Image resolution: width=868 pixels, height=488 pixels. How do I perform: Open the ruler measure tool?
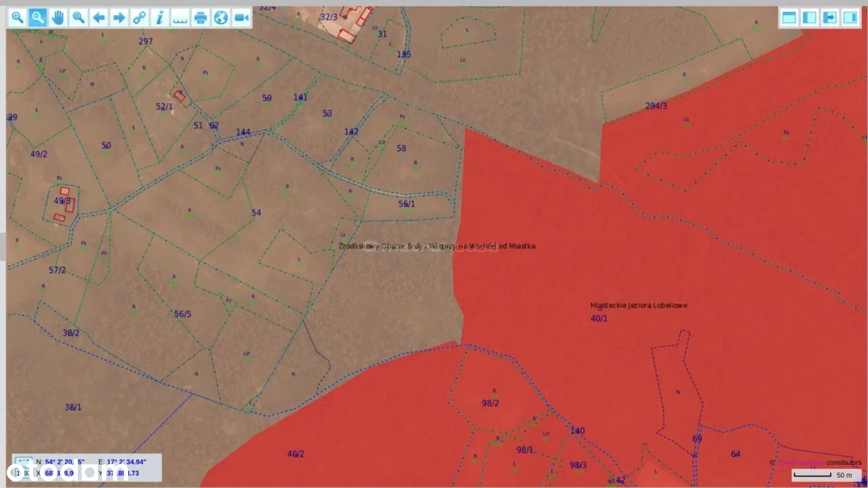[180, 18]
